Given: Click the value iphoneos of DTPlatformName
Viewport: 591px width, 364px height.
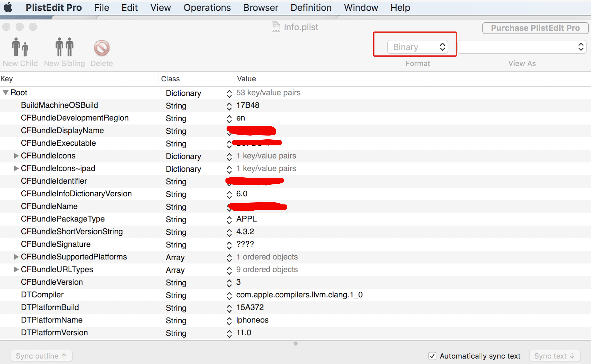Looking at the screenshot, I should pyautogui.click(x=252, y=320).
